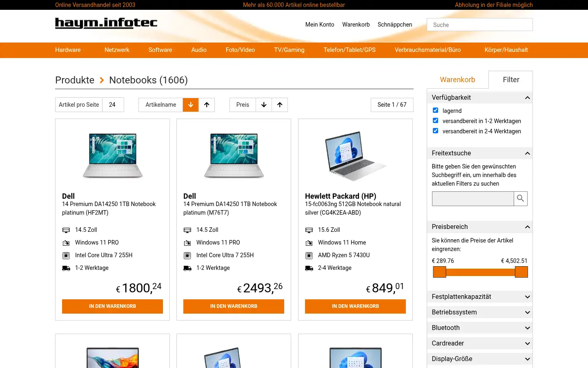Screen dimensions: 588x368
Task: Click the delivery truck icon beside 2-4 Werktage
Action: (x=309, y=268)
